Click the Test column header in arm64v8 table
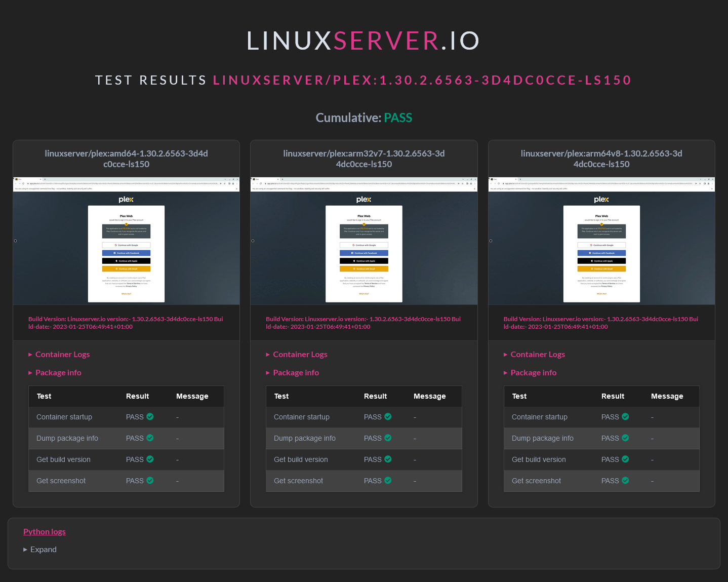Viewport: 728px width, 582px height. (x=519, y=396)
